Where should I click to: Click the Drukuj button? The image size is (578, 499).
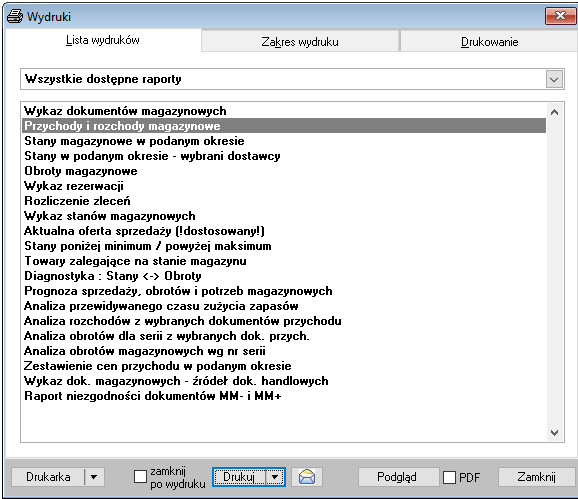click(x=239, y=477)
